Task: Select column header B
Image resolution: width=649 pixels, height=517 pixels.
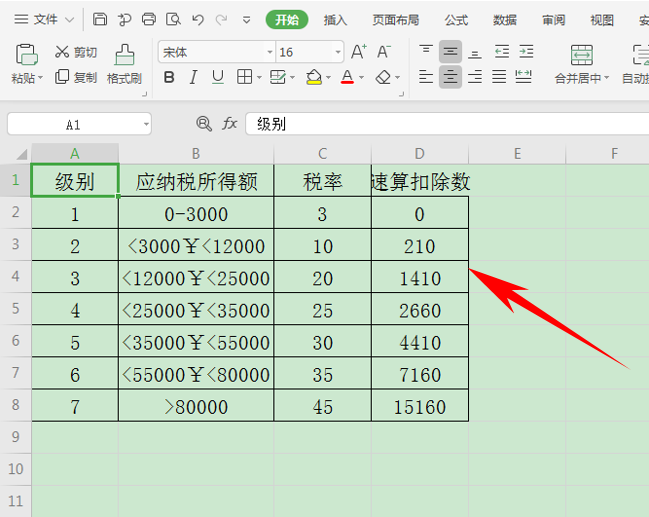Action: [x=196, y=154]
